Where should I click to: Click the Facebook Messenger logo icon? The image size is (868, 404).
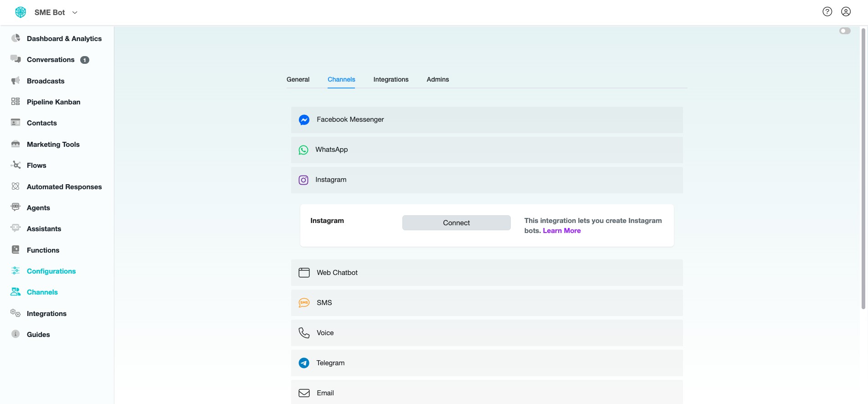[304, 120]
